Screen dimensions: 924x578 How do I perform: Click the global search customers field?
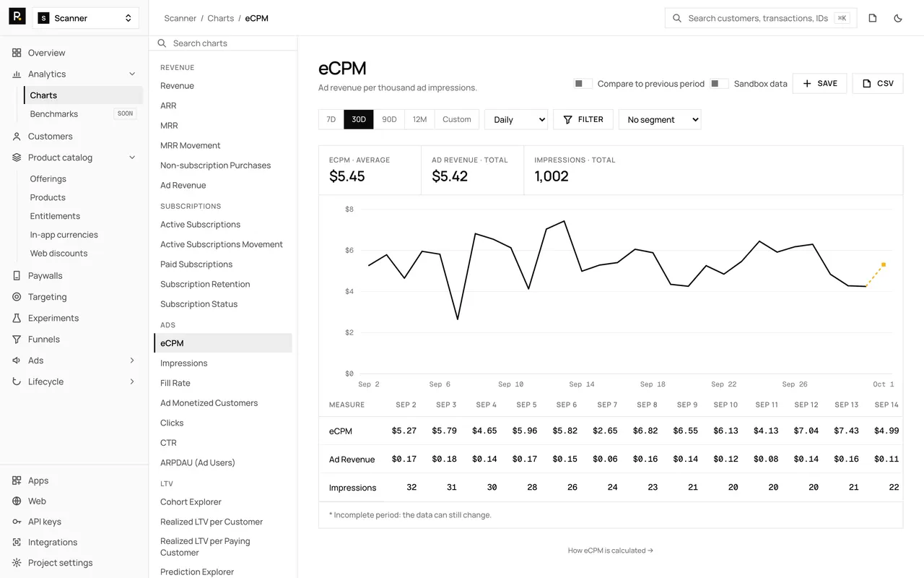(x=761, y=18)
